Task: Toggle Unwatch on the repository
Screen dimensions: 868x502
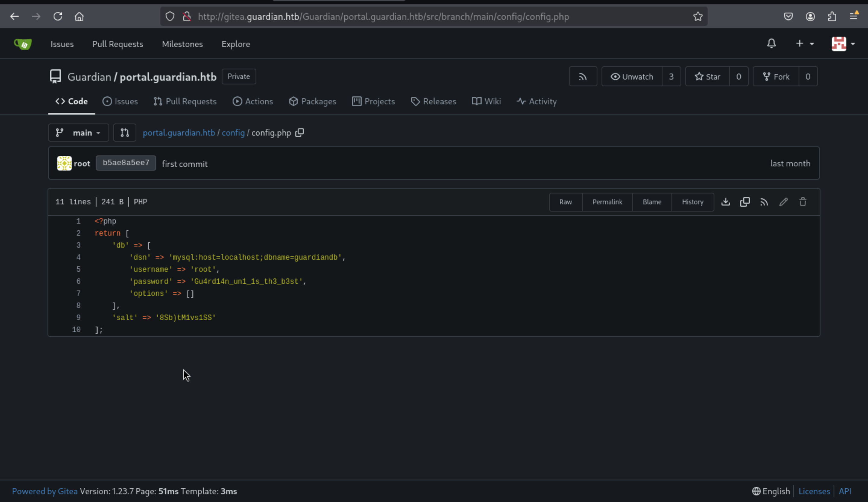Action: [632, 77]
